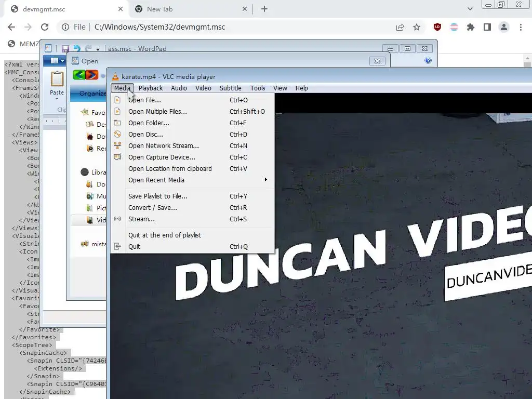The height and width of the screenshot is (399, 532).
Task: Click the Open Multiple Files icon
Action: pos(117,111)
